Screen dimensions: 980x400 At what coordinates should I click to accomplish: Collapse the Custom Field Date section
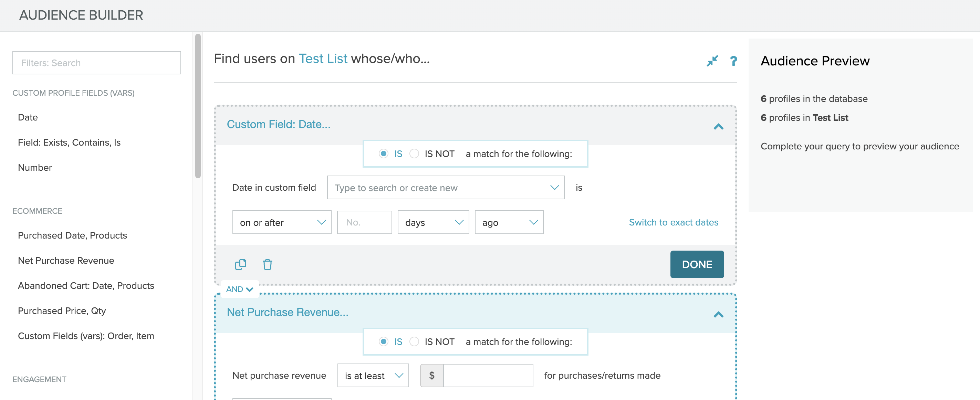[x=718, y=126]
